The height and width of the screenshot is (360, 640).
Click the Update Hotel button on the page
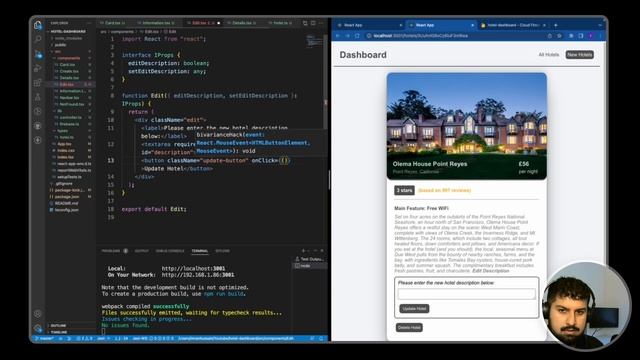coord(414,309)
